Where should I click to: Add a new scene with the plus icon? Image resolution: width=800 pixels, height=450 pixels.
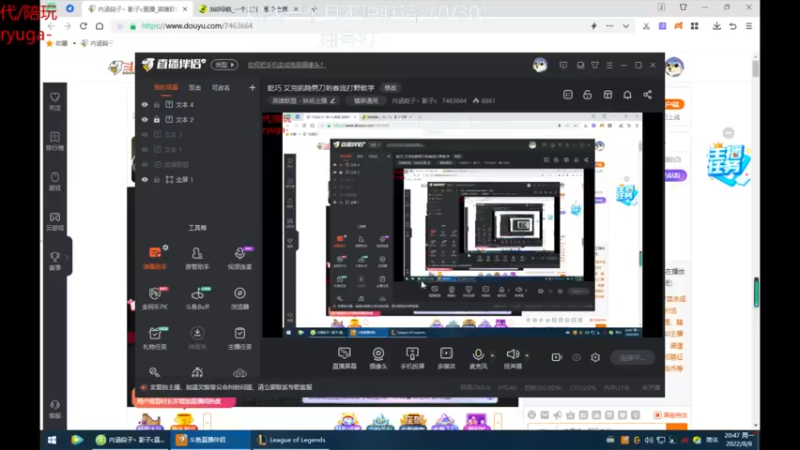[x=252, y=88]
